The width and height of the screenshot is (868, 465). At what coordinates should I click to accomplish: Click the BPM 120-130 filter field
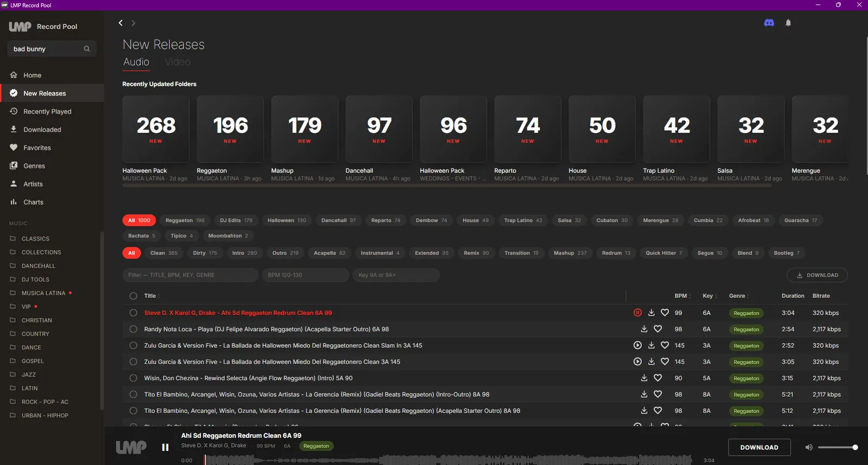click(305, 275)
